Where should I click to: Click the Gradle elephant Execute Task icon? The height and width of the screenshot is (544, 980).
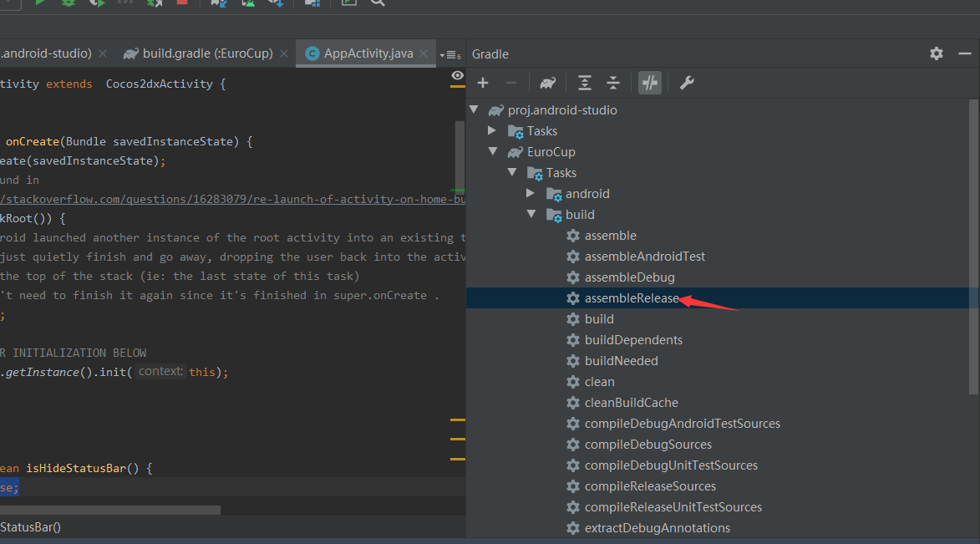pyautogui.click(x=548, y=83)
